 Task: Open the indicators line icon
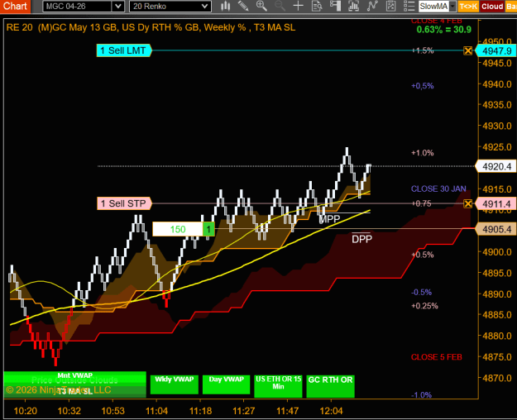pyautogui.click(x=372, y=6)
